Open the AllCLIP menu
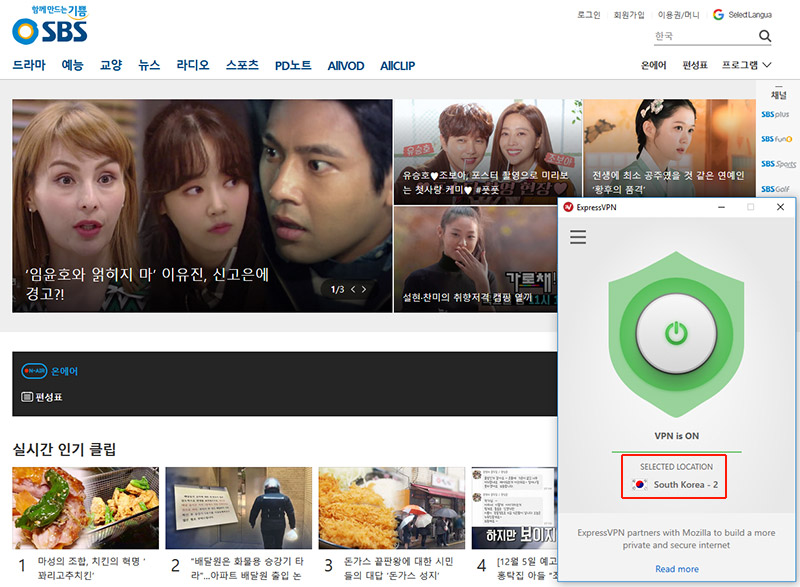Screen dimensions: 800x587 (397, 65)
